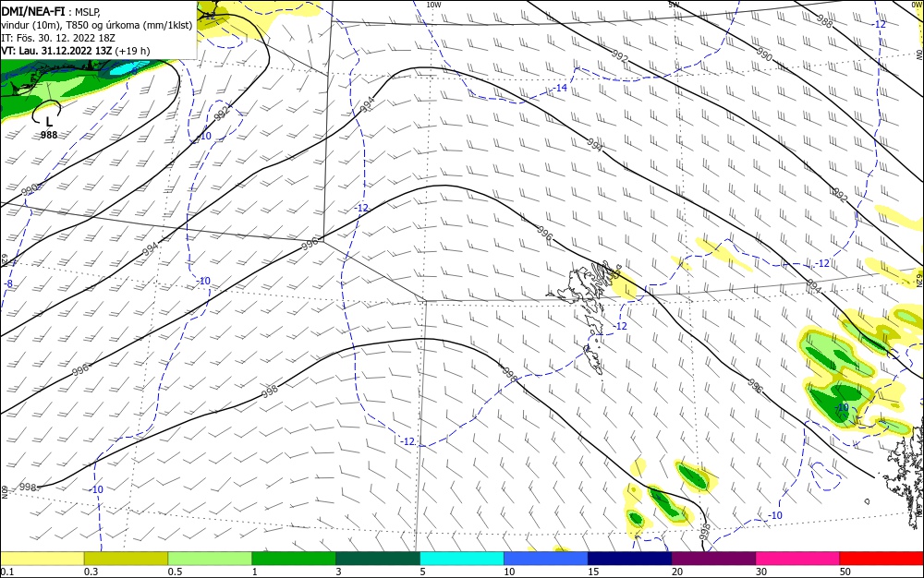Pick the green 1 mm legend swatch
The image size is (924, 578).
point(294,559)
